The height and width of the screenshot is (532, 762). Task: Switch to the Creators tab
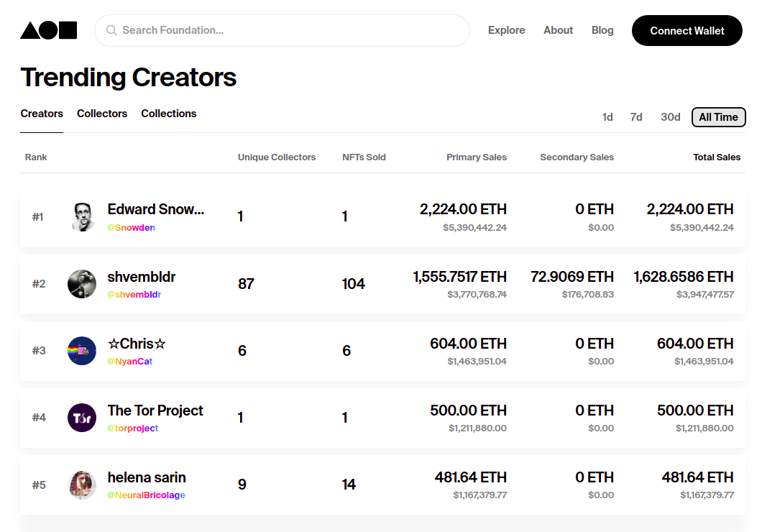42,113
